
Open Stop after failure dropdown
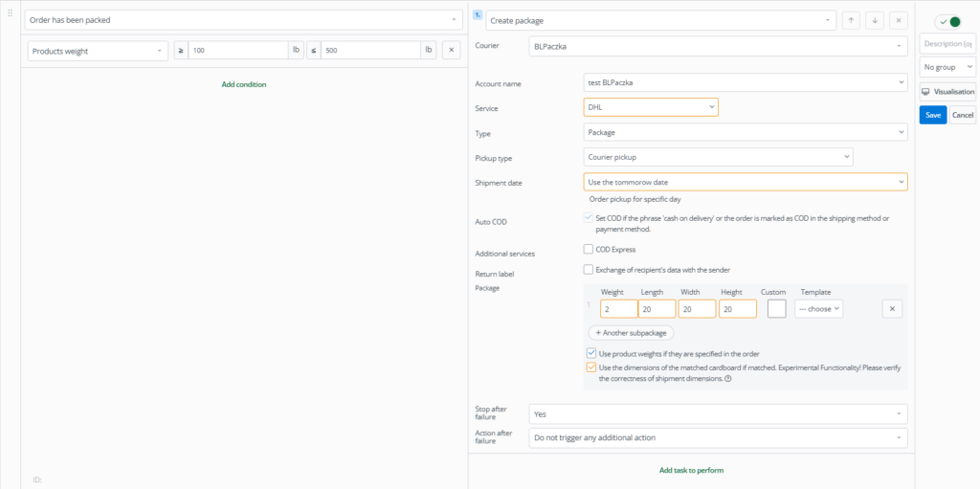[x=718, y=414]
